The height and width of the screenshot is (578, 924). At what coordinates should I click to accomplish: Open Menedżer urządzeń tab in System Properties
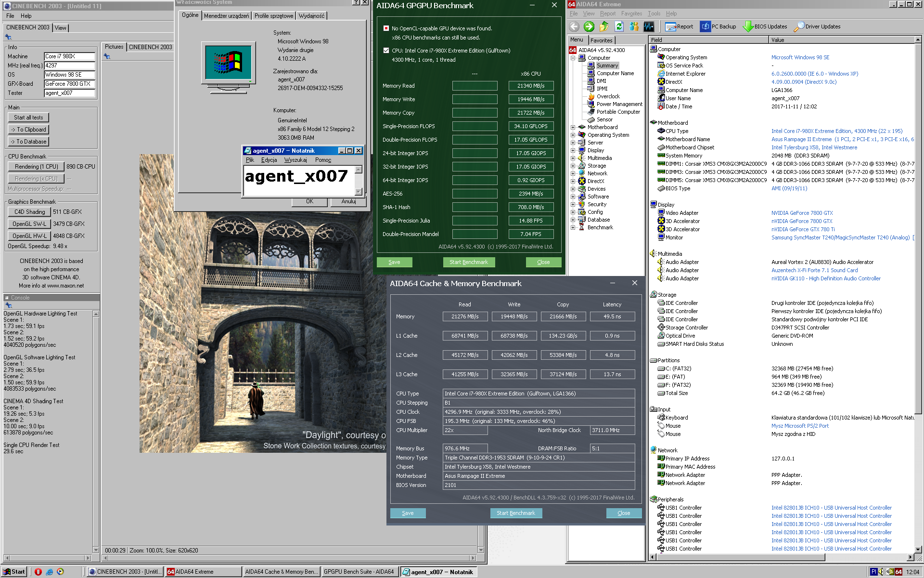(x=227, y=16)
